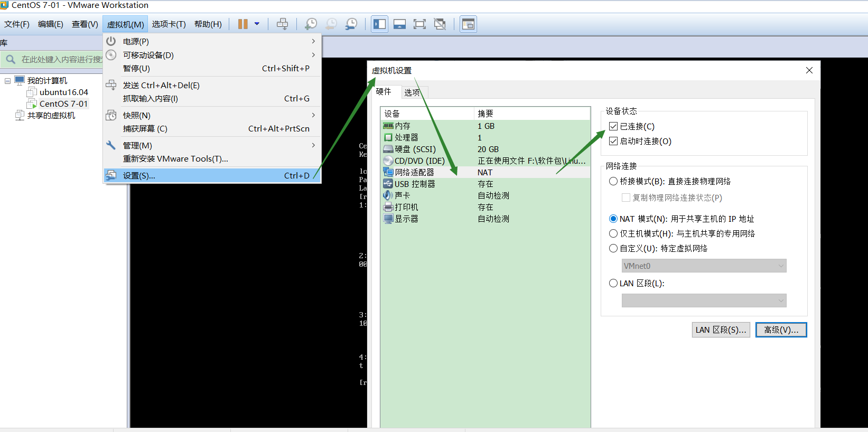
Task: Click the wrench icon next to 管理(M)
Action: click(111, 145)
